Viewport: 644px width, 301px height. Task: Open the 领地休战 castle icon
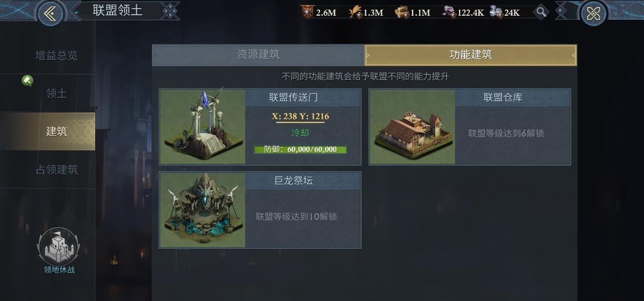59,246
